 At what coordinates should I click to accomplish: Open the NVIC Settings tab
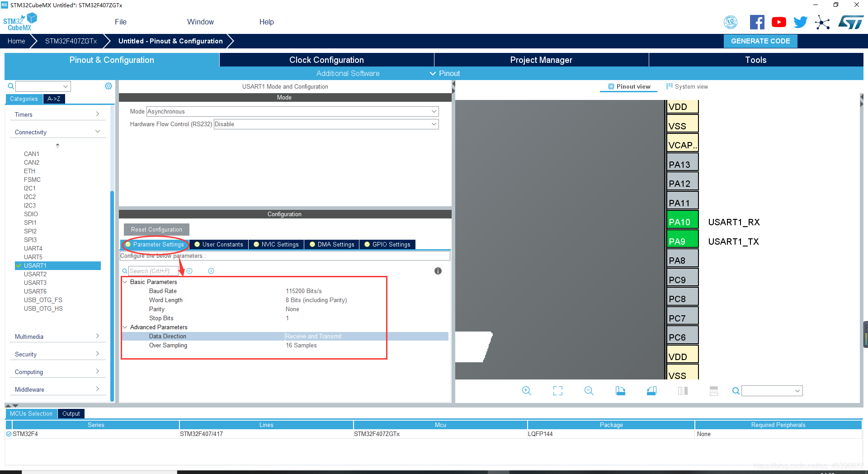(x=276, y=244)
